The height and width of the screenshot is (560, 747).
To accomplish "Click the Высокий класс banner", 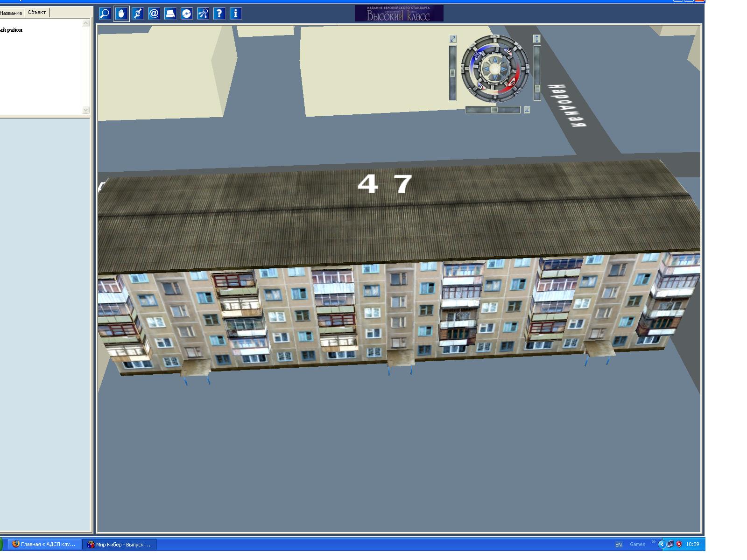I will tap(399, 14).
